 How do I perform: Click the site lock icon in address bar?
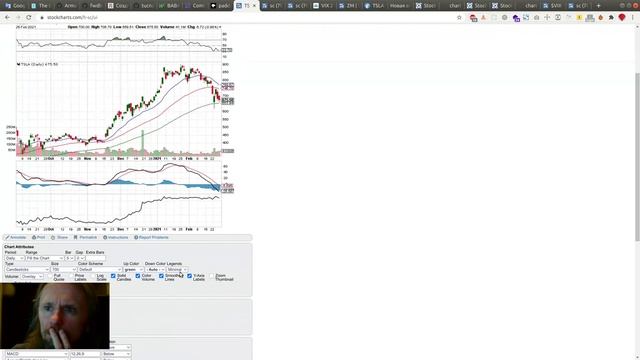coord(42,18)
